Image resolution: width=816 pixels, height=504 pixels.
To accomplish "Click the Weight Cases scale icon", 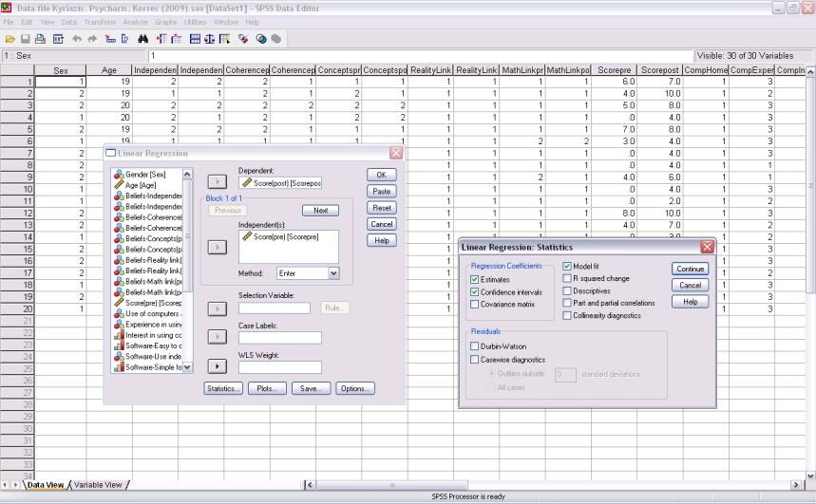I will pyautogui.click(x=209, y=39).
